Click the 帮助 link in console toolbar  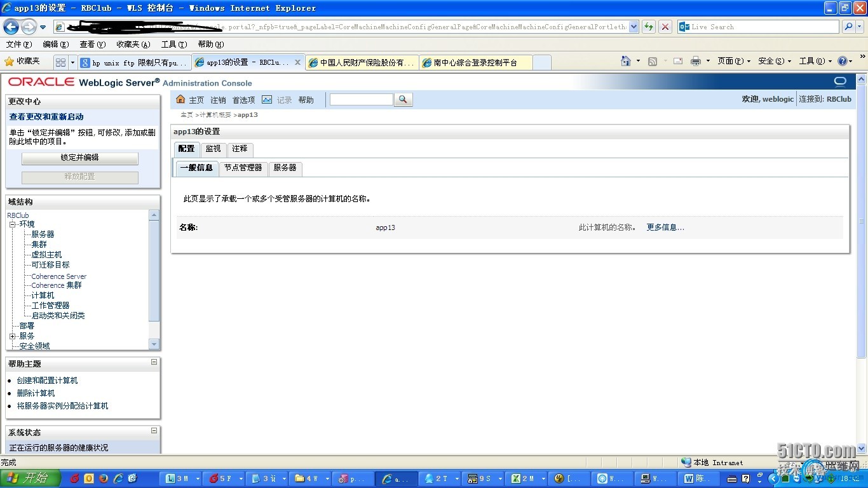pyautogui.click(x=306, y=100)
